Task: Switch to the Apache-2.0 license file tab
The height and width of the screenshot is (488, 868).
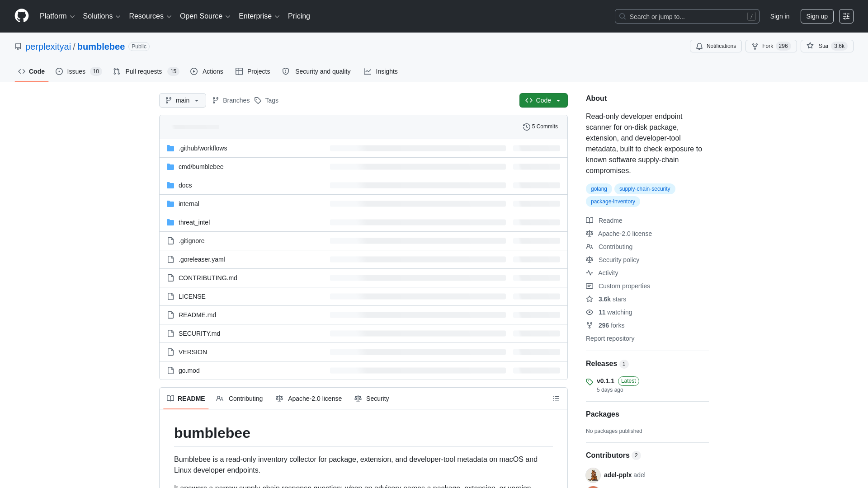Action: tap(309, 399)
